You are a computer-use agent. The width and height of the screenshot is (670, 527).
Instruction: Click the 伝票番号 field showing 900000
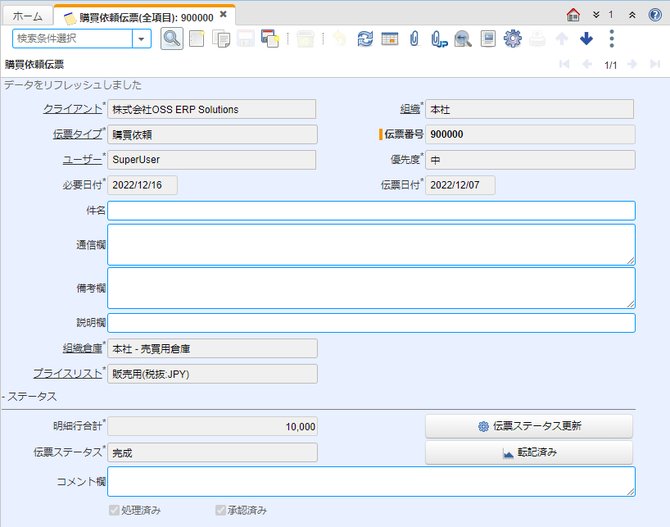[x=530, y=134]
